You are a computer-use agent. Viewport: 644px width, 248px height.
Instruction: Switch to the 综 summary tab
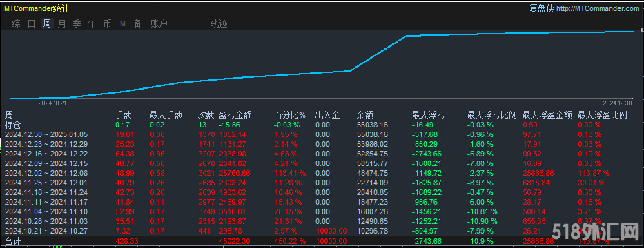tap(17, 24)
